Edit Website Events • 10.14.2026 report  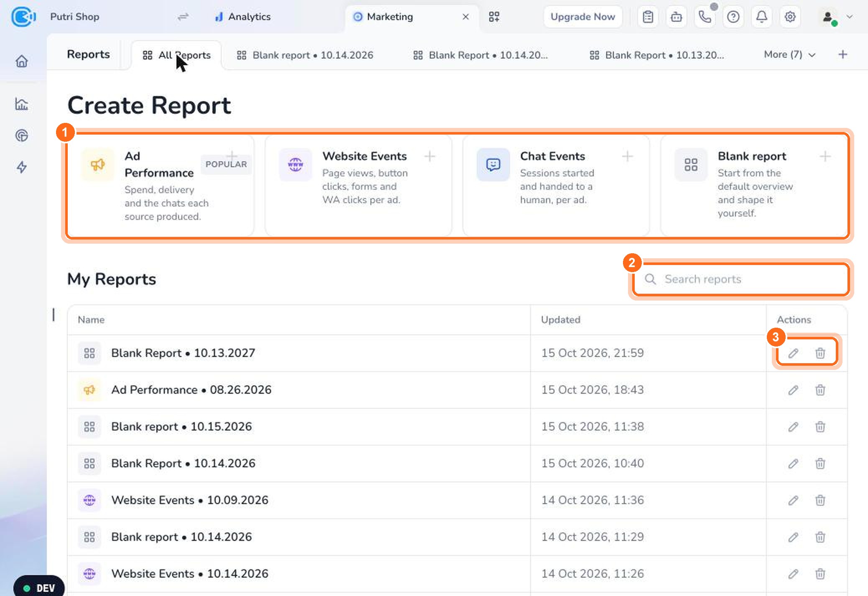[793, 574]
